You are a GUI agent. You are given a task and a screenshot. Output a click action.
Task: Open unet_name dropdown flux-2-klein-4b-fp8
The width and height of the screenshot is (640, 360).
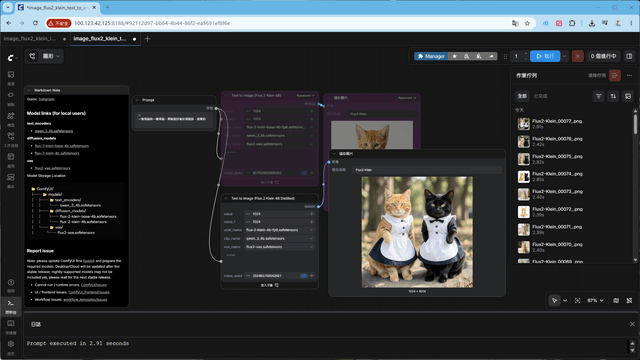click(280, 230)
